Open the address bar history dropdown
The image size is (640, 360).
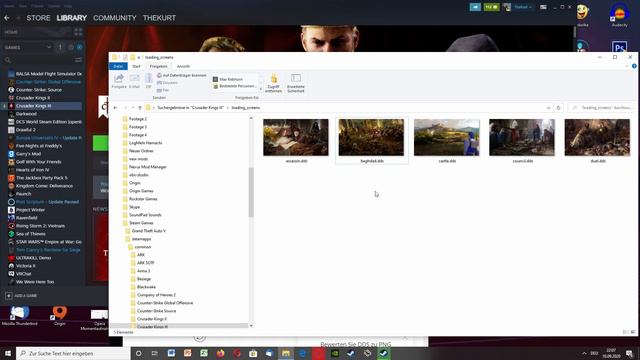click(x=548, y=108)
